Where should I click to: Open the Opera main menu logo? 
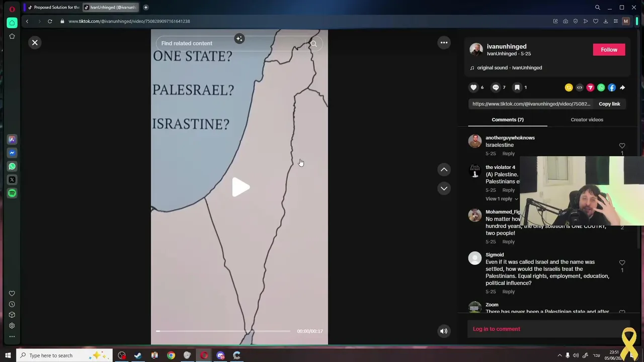pyautogui.click(x=12, y=9)
